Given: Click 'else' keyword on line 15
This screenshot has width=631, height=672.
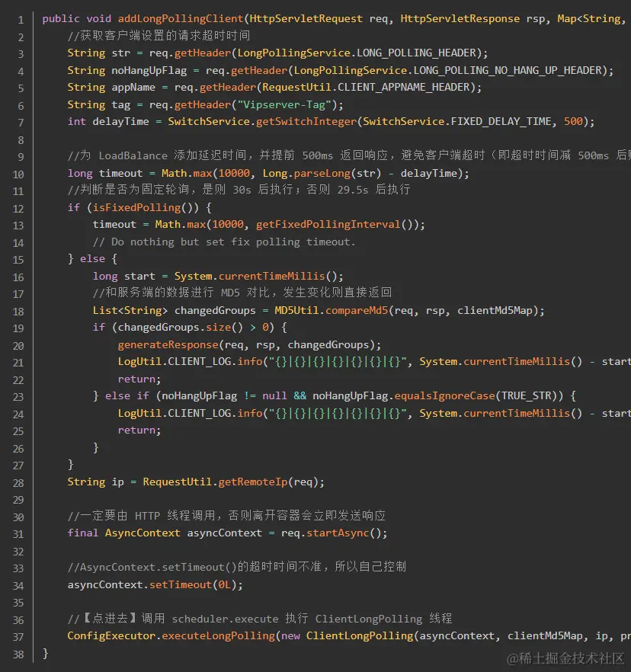Looking at the screenshot, I should click(93, 259).
